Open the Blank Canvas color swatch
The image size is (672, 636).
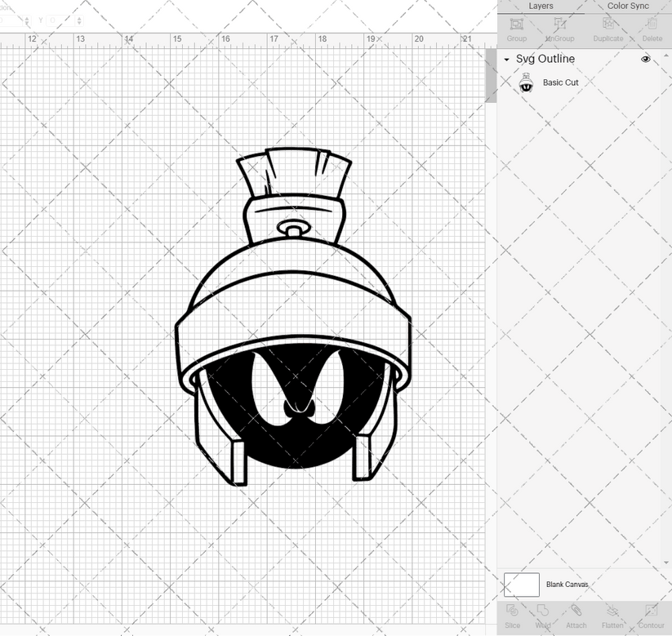click(521, 585)
